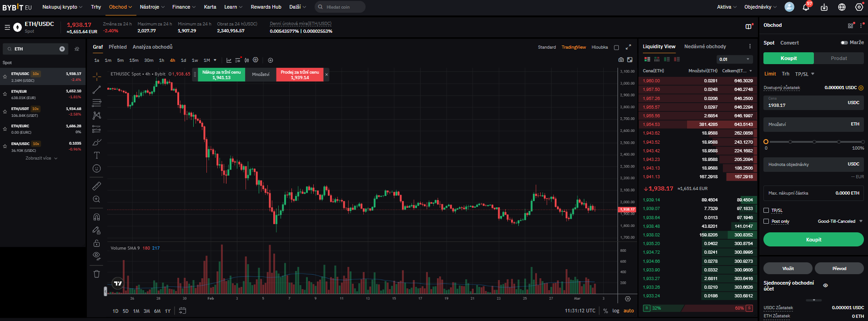This screenshot has height=321, width=868.
Task: Enable the TP/SL checkbox
Action: click(766, 211)
